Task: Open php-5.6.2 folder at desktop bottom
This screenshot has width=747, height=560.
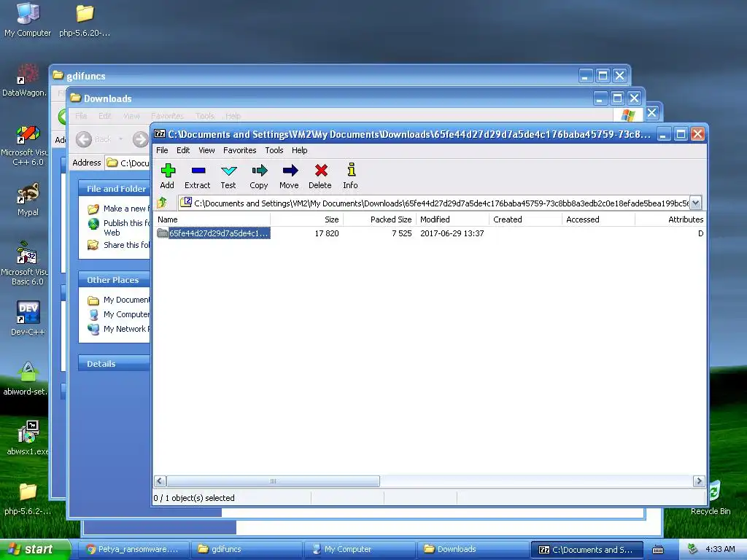Action: pyautogui.click(x=28, y=499)
